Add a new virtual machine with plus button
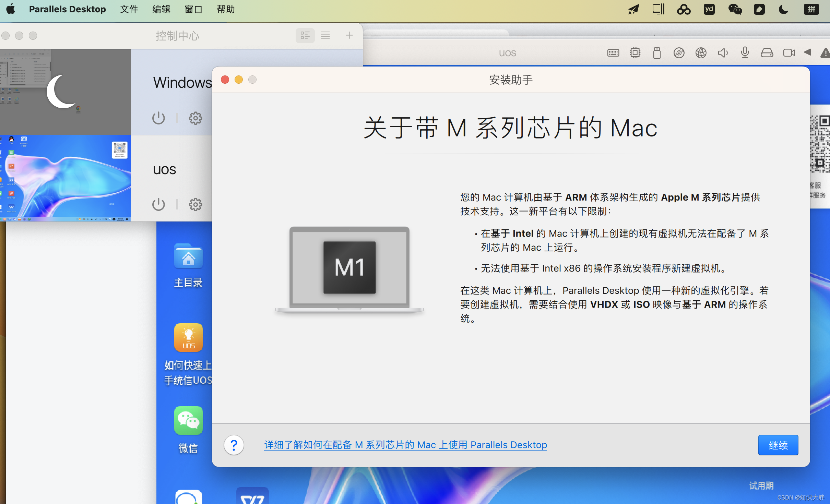This screenshot has height=504, width=830. (x=349, y=35)
